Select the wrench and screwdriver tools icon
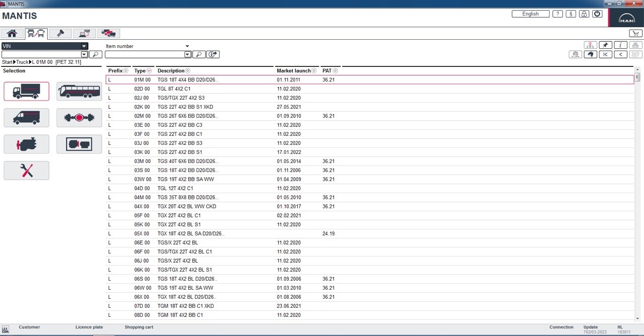 coord(27,171)
